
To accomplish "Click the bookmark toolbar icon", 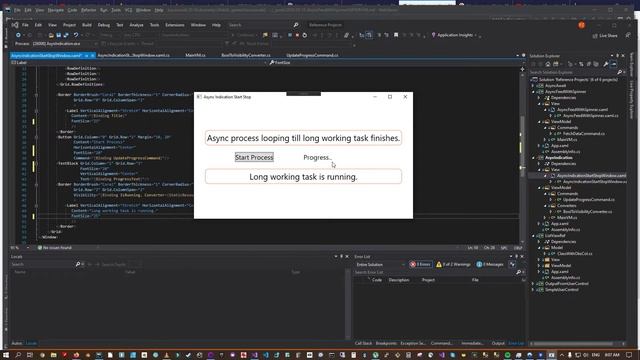I will tap(396, 35).
